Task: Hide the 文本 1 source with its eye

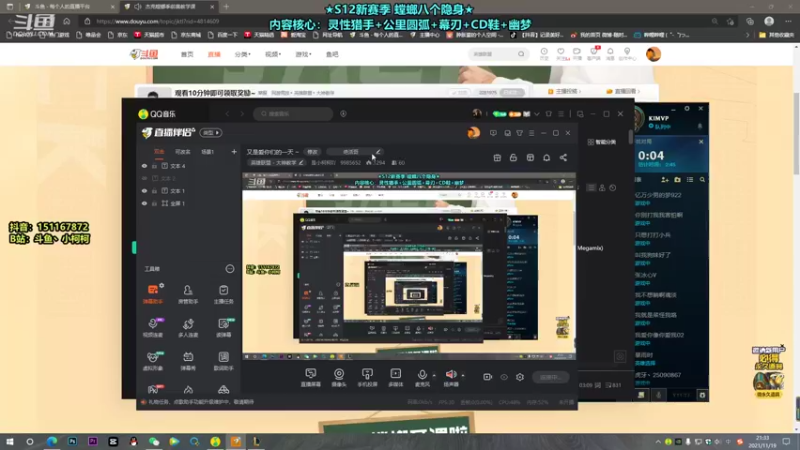Action: [144, 191]
